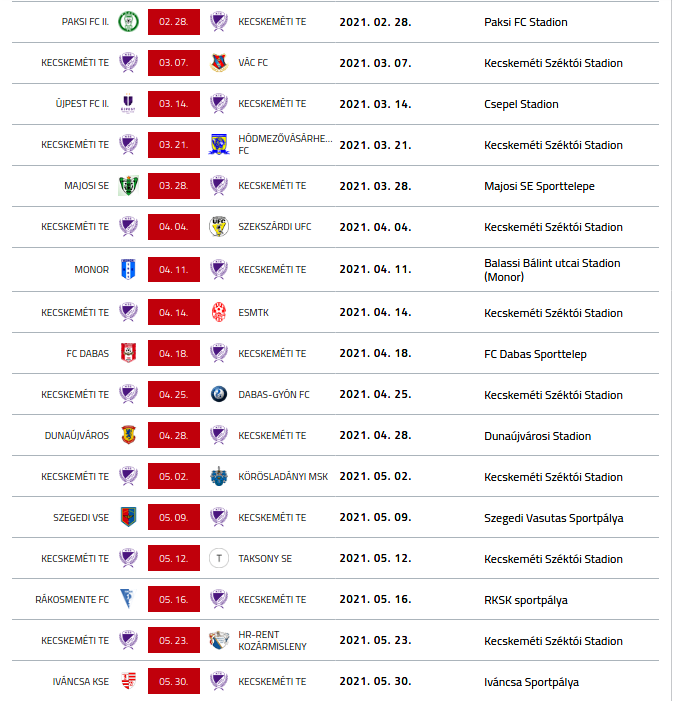Click the HR-Rent Kozármisleny team name
The height and width of the screenshot is (701, 673).
click(x=272, y=641)
